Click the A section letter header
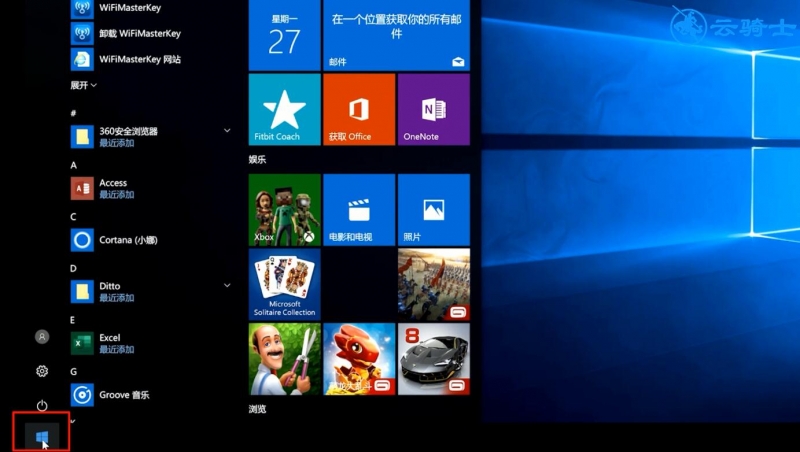 click(x=73, y=165)
